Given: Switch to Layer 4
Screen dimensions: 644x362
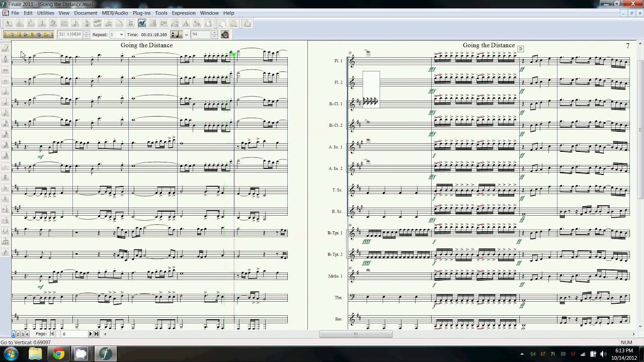Looking at the screenshot, I should point(27,334).
